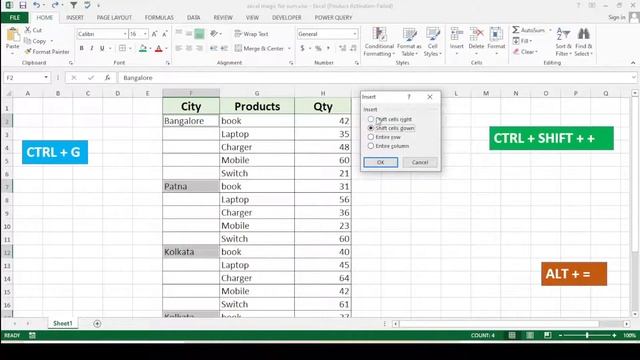This screenshot has width=640, height=360.
Task: Collapse the ribbon with the arrow
Action: tap(633, 63)
